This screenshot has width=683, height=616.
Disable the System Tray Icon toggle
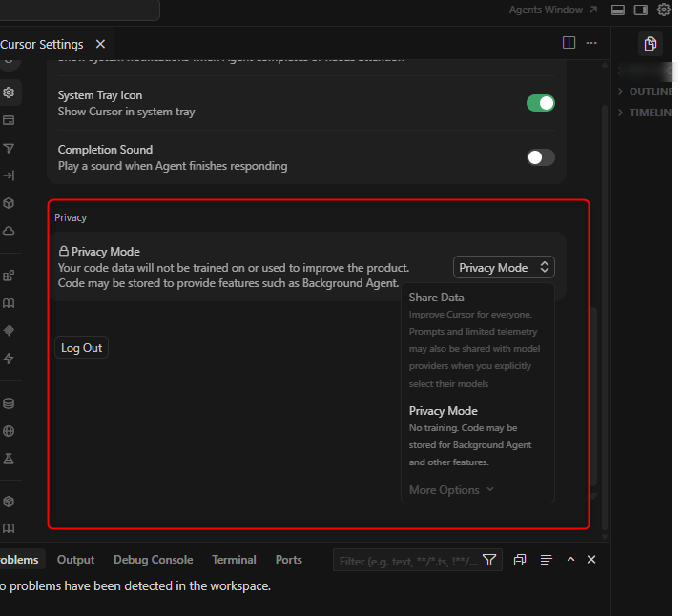540,103
